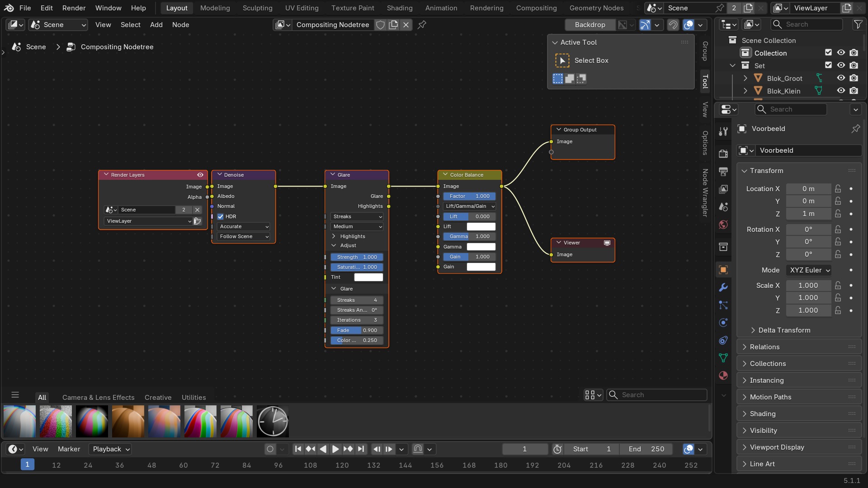Pin the Compositing Nodetree
This screenshot has height=488, width=868.
click(x=422, y=25)
